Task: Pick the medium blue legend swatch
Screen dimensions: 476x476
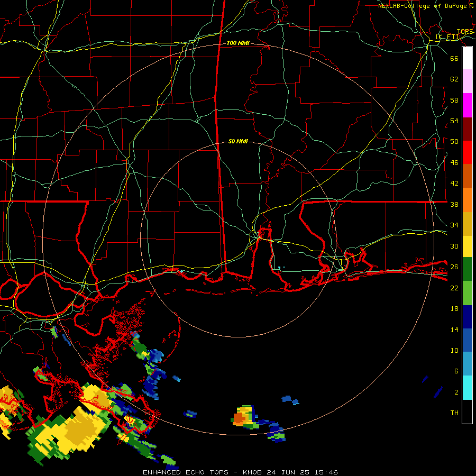Action: coord(467,340)
